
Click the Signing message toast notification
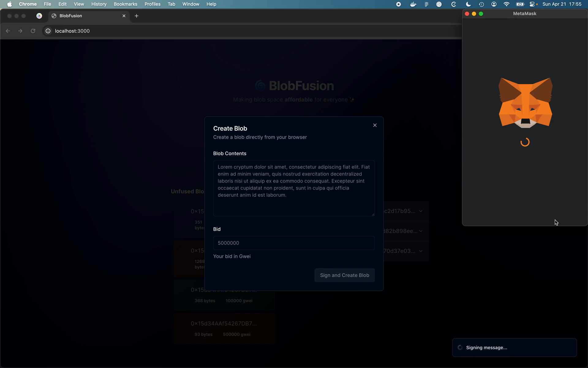(514, 347)
